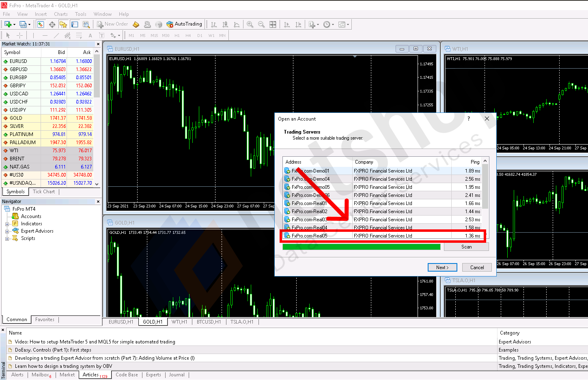Image resolution: width=588 pixels, height=380 pixels.
Task: Toggle the AutoTrading button
Action: click(184, 24)
